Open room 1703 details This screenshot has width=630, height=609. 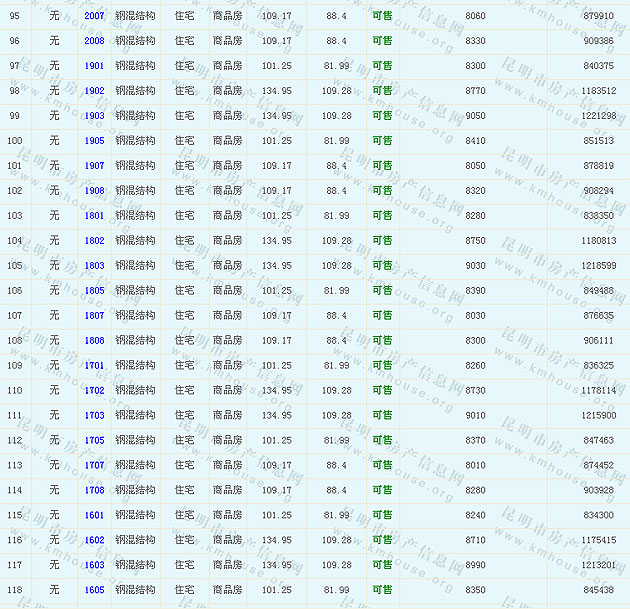(x=94, y=416)
